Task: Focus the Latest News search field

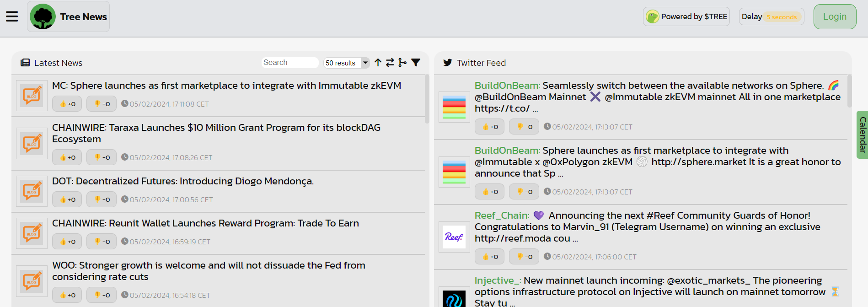Action: [290, 63]
